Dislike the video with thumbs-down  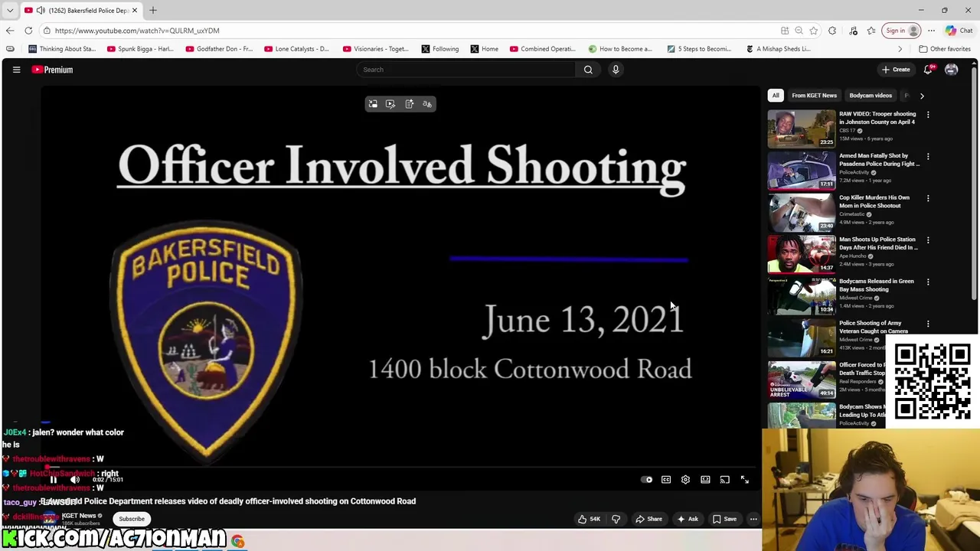pos(616,519)
